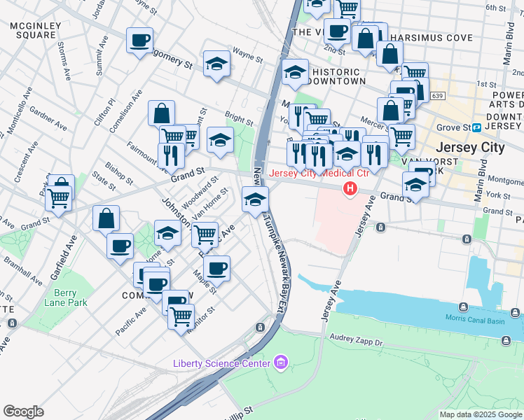Viewport: 524px width, 420px height.
Task: Select the Liberty Science Center label text
Action: [221, 363]
